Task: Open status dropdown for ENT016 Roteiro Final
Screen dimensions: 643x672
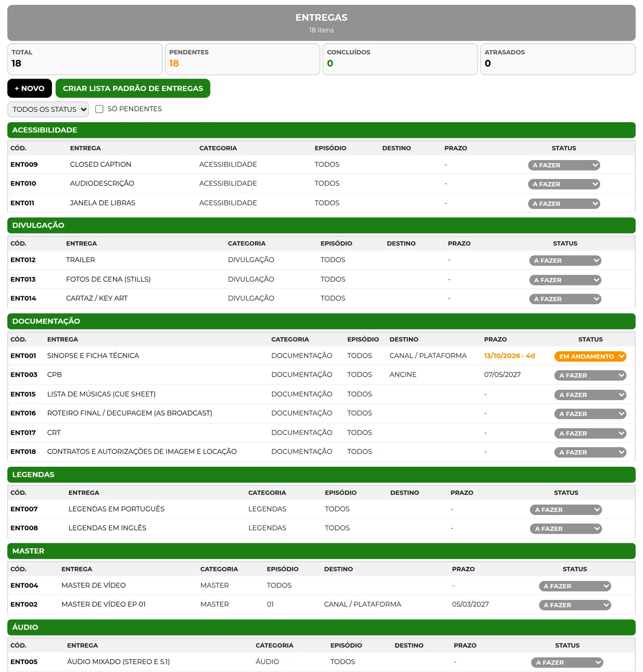Action: click(591, 414)
